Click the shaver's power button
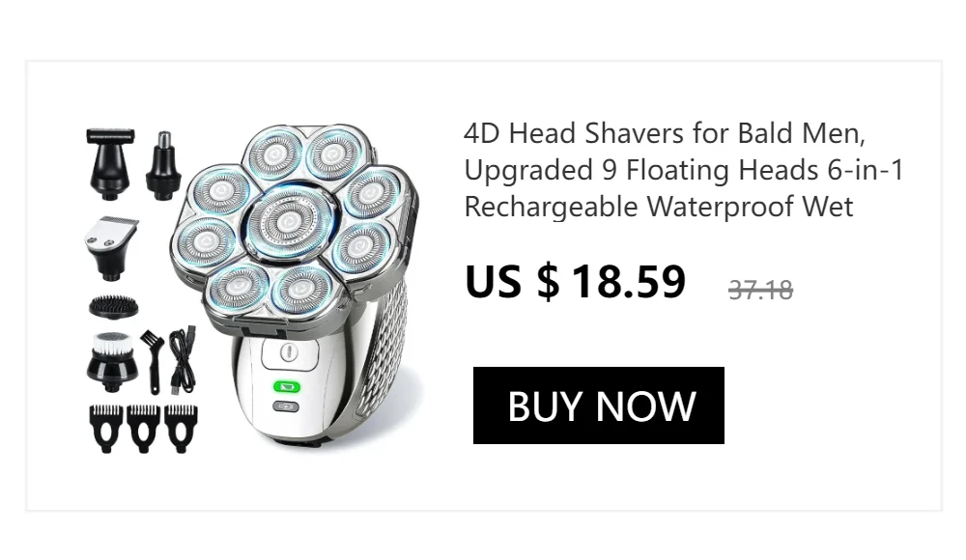This screenshot has width=966, height=560. click(288, 353)
